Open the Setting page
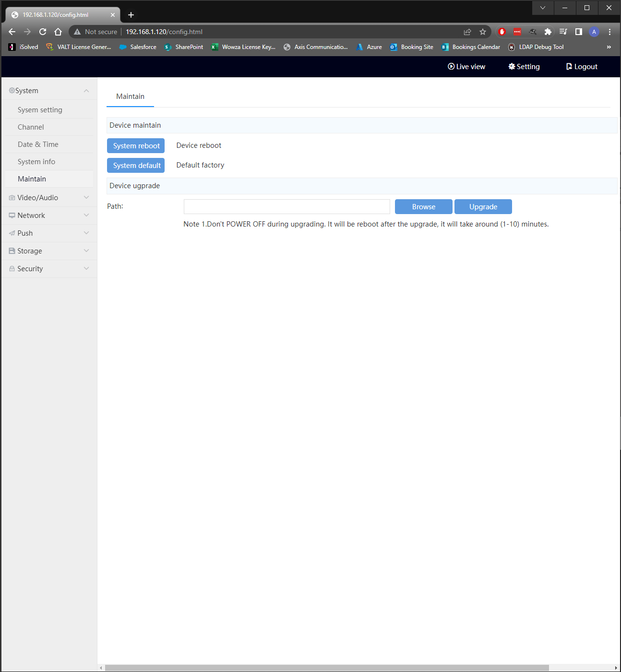The height and width of the screenshot is (672, 621). 524,67
